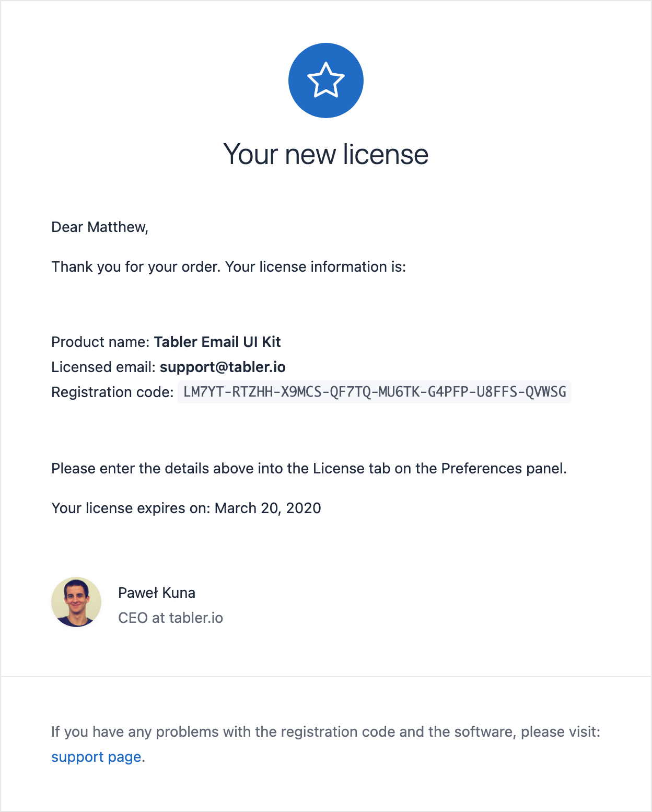Click the "Thank you for your order" sentence
The width and height of the screenshot is (652, 812).
[228, 266]
